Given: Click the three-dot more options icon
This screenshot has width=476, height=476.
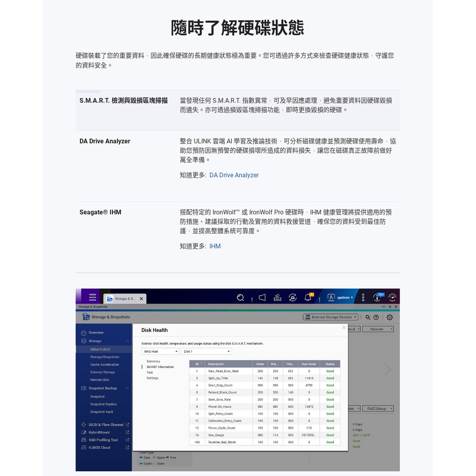Looking at the screenshot, I should (x=363, y=298).
